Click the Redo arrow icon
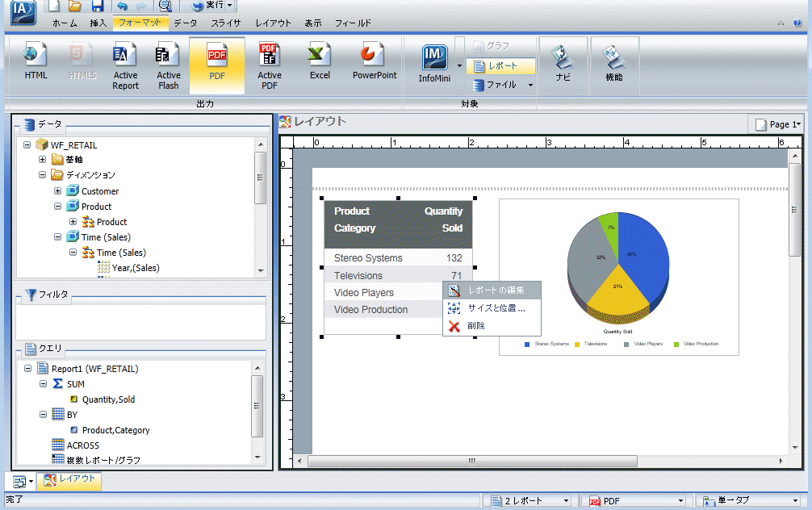The image size is (812, 510). [x=141, y=6]
